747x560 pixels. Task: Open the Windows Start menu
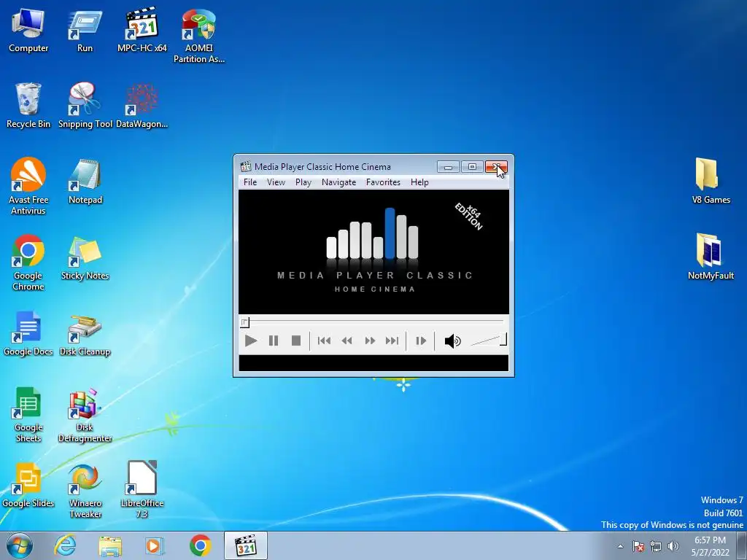click(20, 545)
